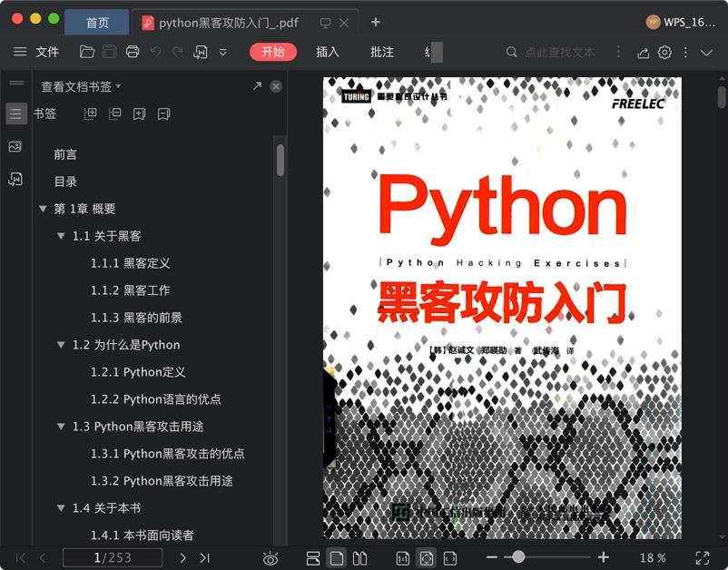
Task: Collapse the 1.4 关于本书 section
Action: pos(61,507)
